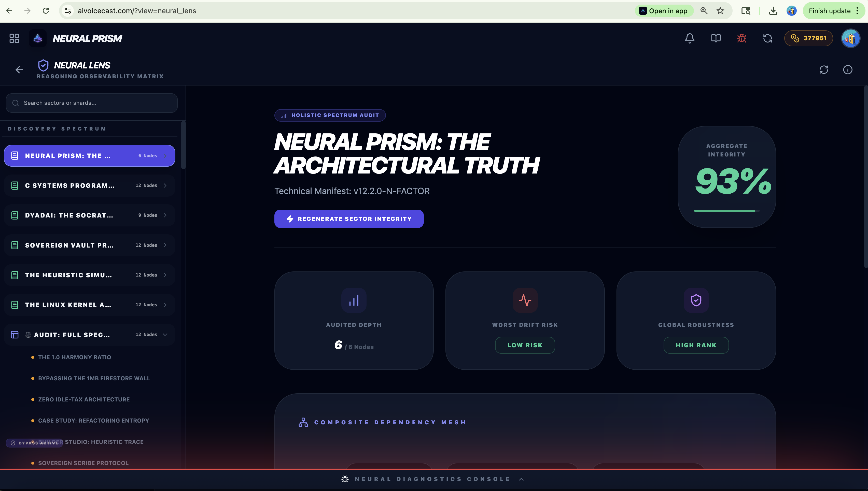Open the book guide icon
868x491 pixels.
coord(716,38)
